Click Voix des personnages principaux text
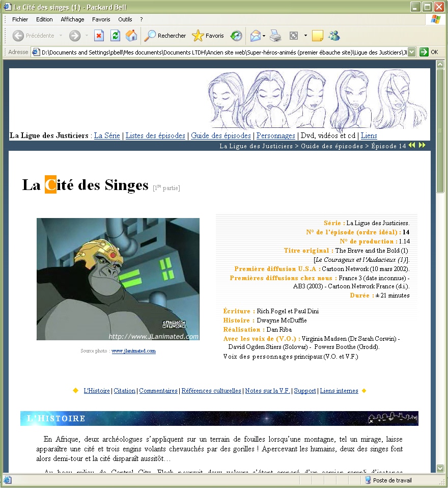This screenshot has height=488, width=448. coord(291,357)
